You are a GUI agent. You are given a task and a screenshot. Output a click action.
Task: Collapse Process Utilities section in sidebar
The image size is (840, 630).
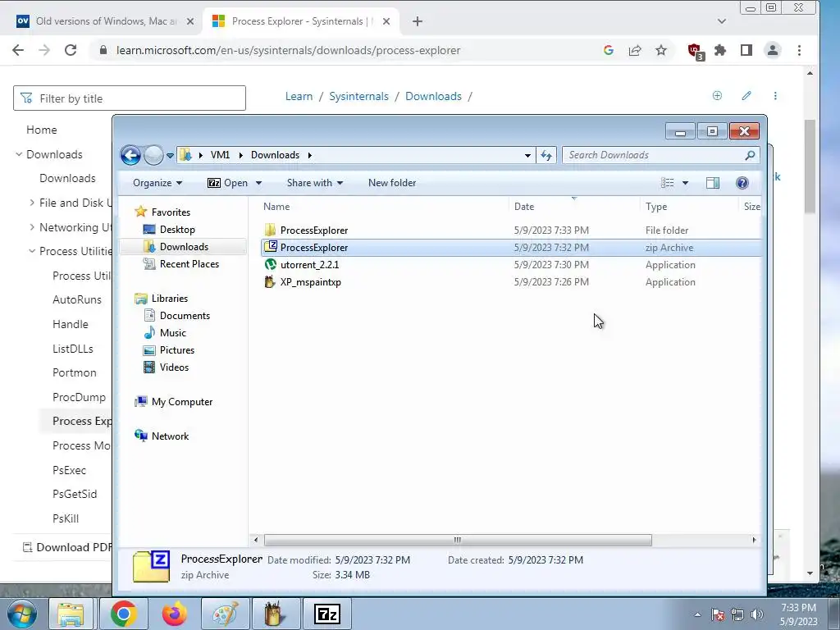[x=33, y=251]
